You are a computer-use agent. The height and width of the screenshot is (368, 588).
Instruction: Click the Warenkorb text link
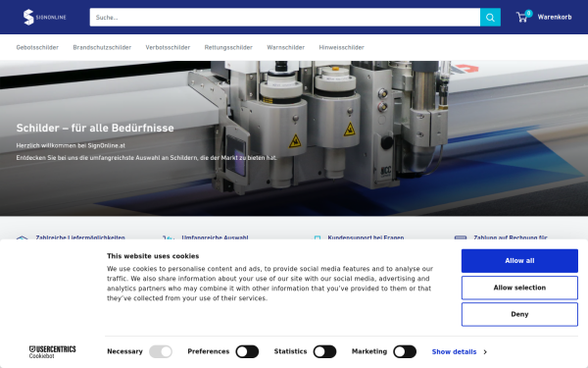555,17
